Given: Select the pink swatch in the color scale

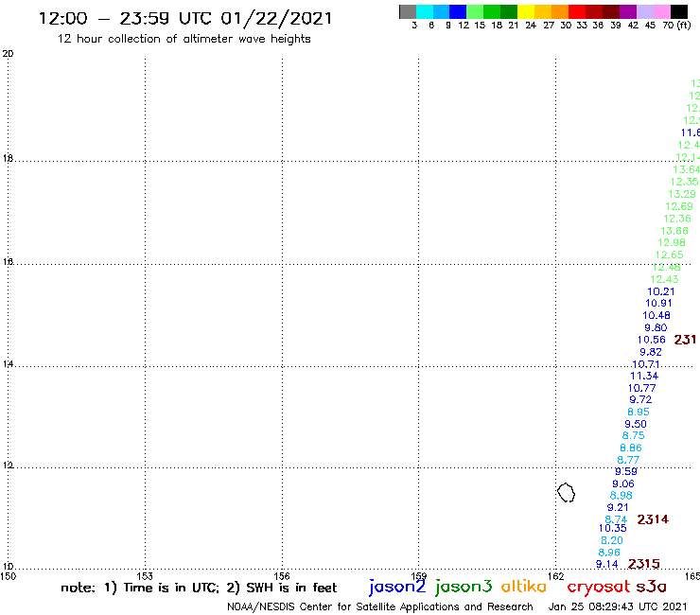Looking at the screenshot, I should pos(661,11).
